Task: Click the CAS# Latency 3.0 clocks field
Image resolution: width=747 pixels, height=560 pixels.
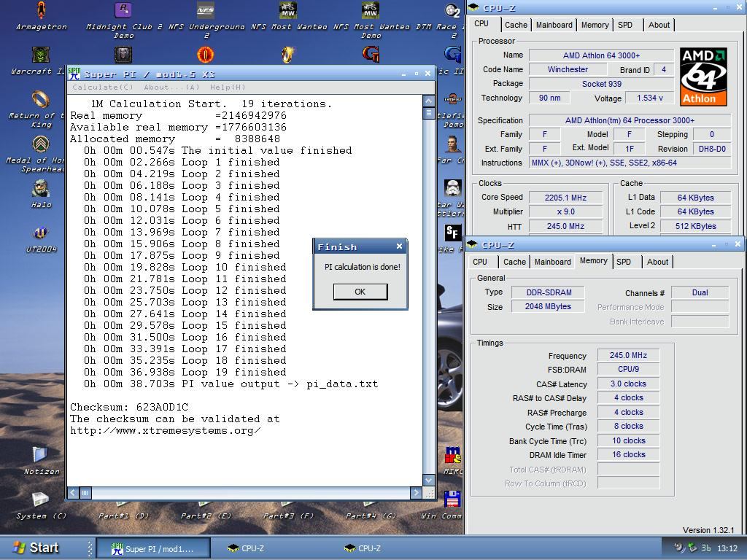Action: coord(628,384)
